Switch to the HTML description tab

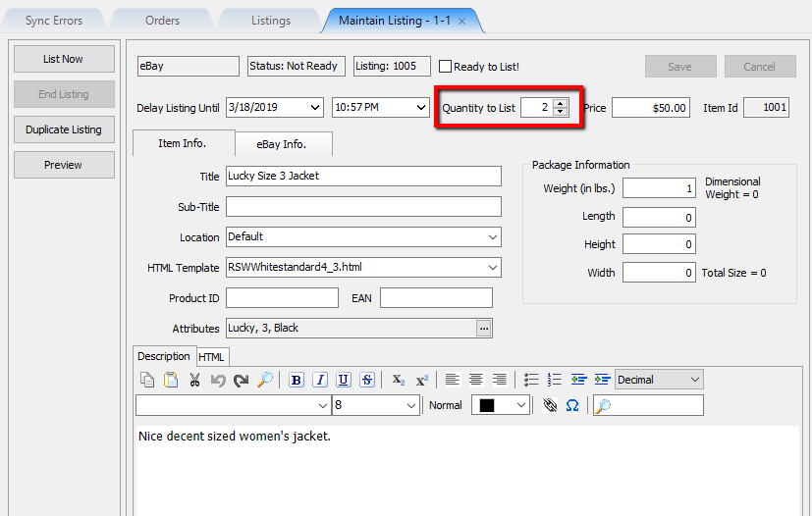211,357
